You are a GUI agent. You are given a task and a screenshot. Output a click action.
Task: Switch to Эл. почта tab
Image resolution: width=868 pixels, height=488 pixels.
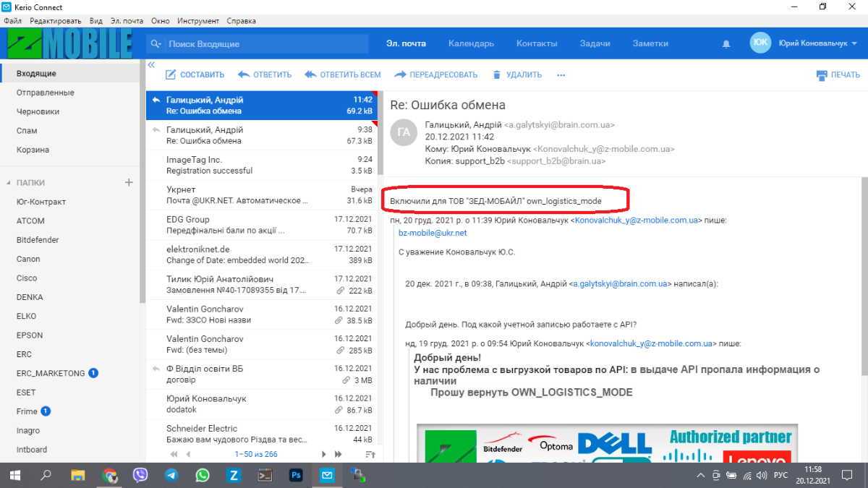[x=406, y=43]
